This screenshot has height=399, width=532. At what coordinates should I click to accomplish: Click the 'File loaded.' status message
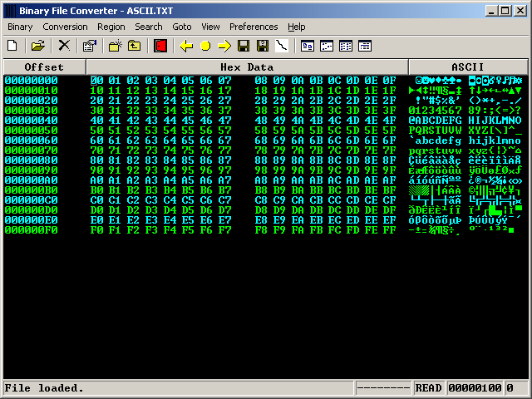coord(44,388)
